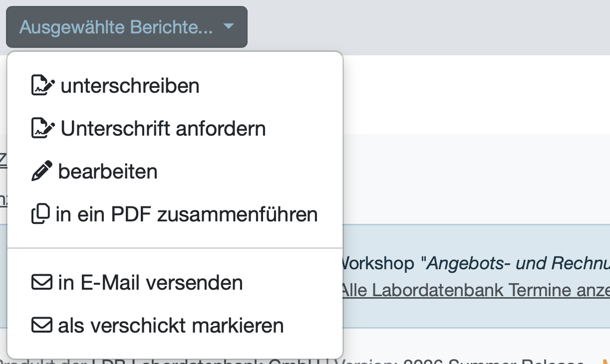Select in ein PDF zusammenführen
This screenshot has width=610, height=364.
pyautogui.click(x=175, y=214)
